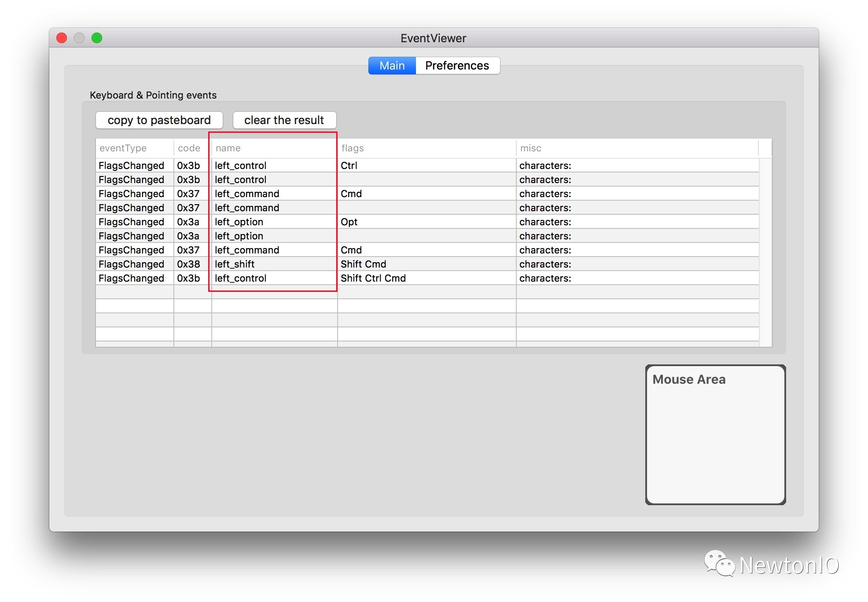Select the Main tab
The height and width of the screenshot is (602, 868).
[392, 66]
